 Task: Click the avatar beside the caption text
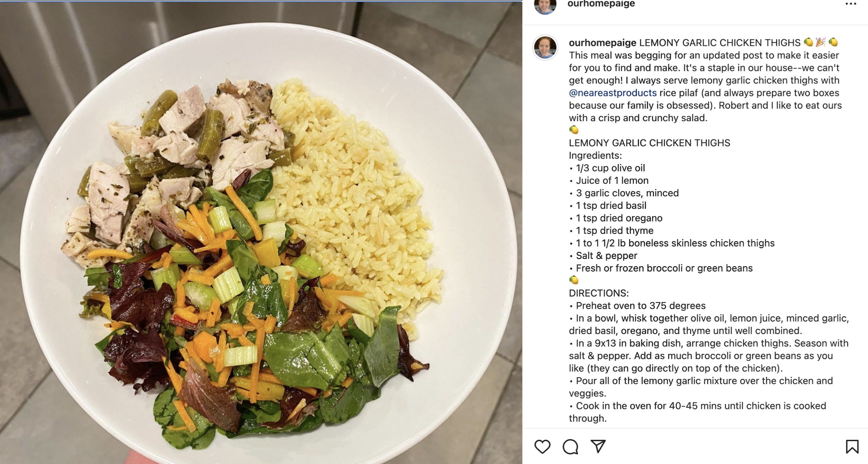[545, 47]
